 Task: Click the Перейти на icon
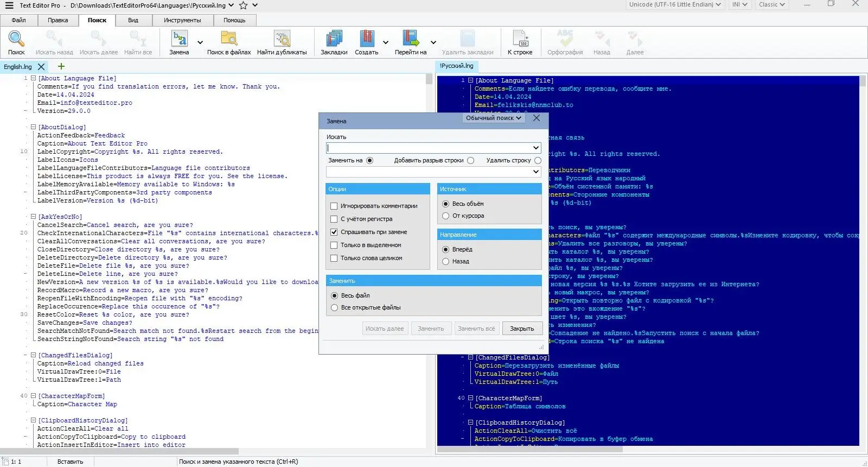[410, 39]
